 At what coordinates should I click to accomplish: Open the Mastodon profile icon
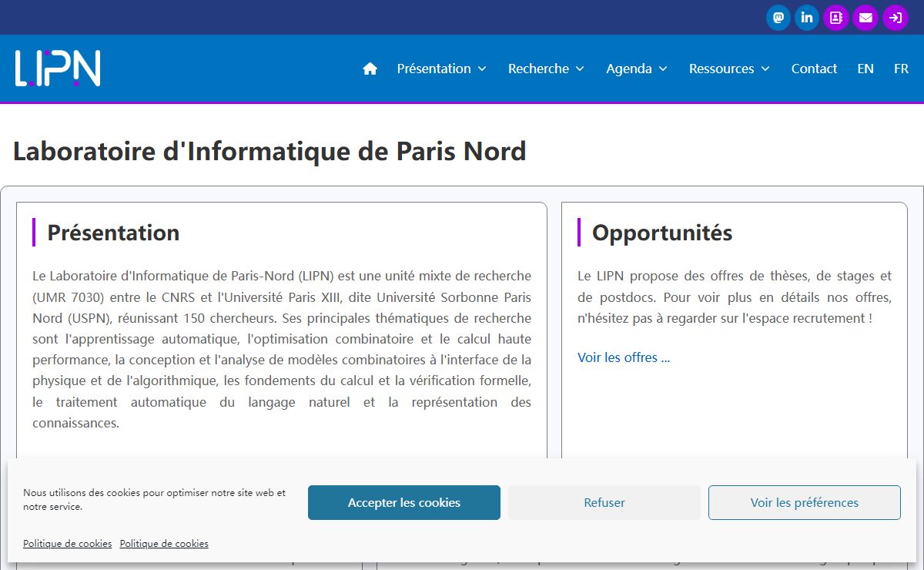coord(778,18)
